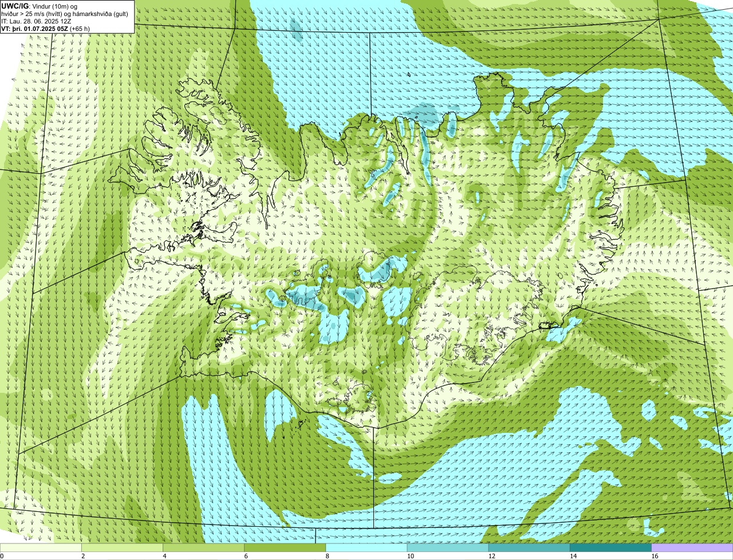
Task: Click the init time "IT: Lau. 28. 06. 2025 12Z"
Action: pyautogui.click(x=36, y=21)
